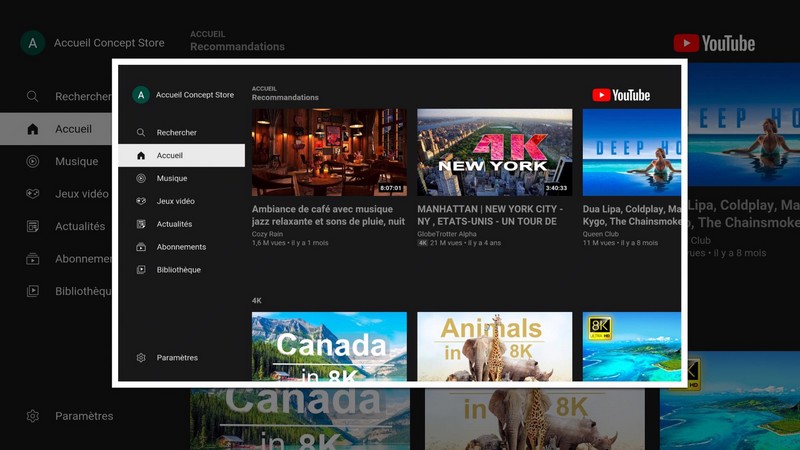
Task: Click the 'GlobeTrotter Alpha' channel name
Action: [x=447, y=234]
